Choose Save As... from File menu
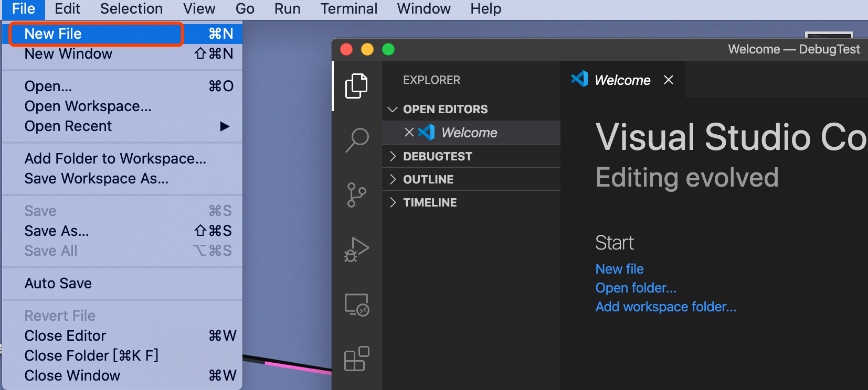 [x=122, y=231]
